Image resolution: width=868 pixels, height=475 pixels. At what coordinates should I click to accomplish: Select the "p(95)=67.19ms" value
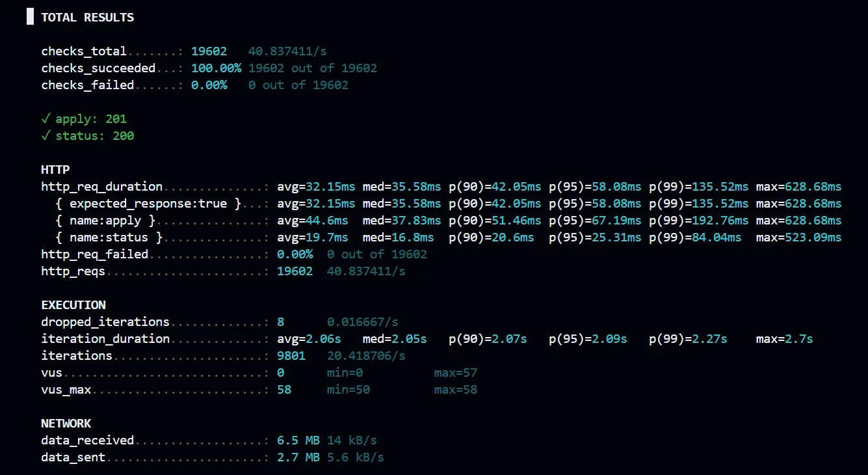[595, 221]
